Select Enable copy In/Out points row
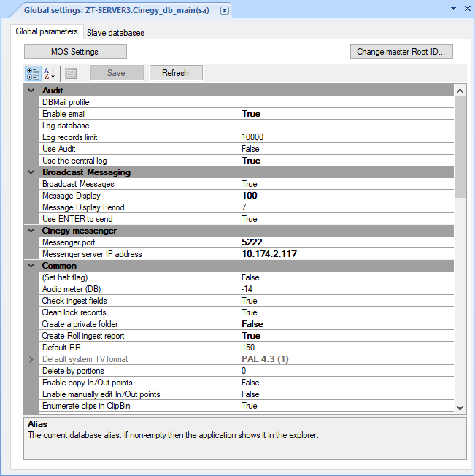This screenshot has height=476, width=475. 247,383
